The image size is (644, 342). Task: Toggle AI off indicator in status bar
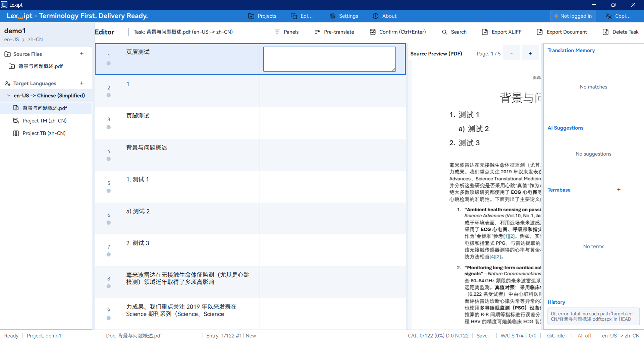(584, 336)
